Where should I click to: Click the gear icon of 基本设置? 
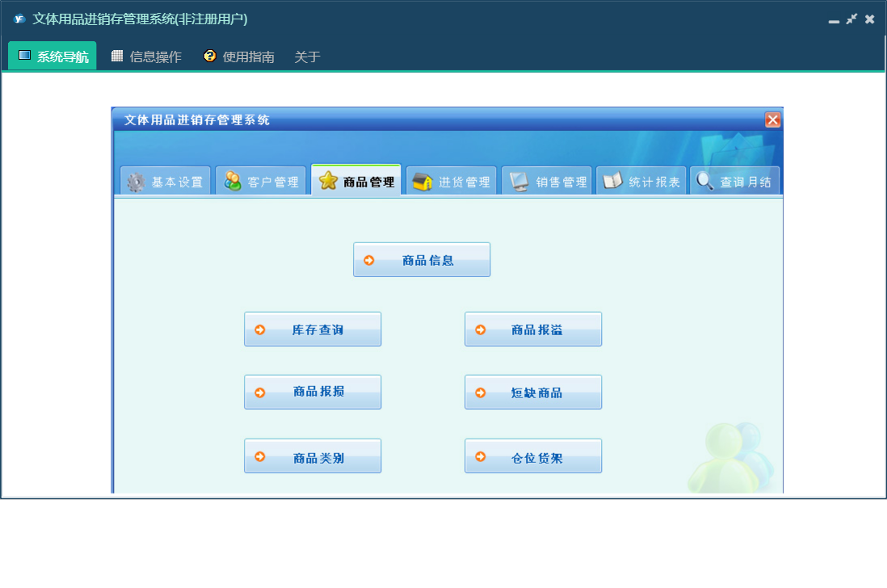coord(136,182)
